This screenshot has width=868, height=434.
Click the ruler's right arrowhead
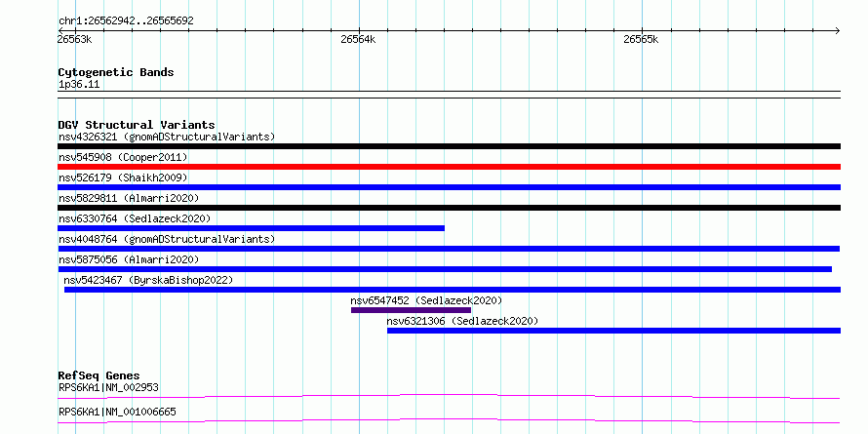pyautogui.click(x=838, y=30)
